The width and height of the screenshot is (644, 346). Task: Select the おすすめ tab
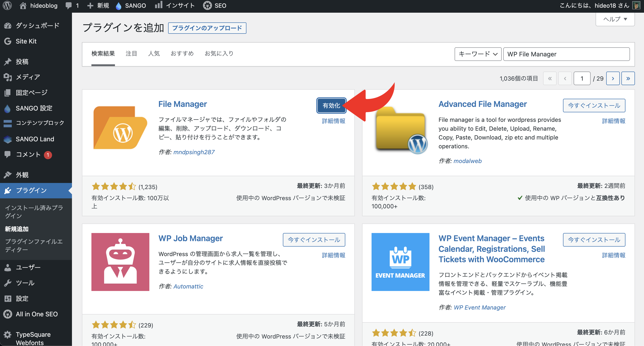coord(182,53)
